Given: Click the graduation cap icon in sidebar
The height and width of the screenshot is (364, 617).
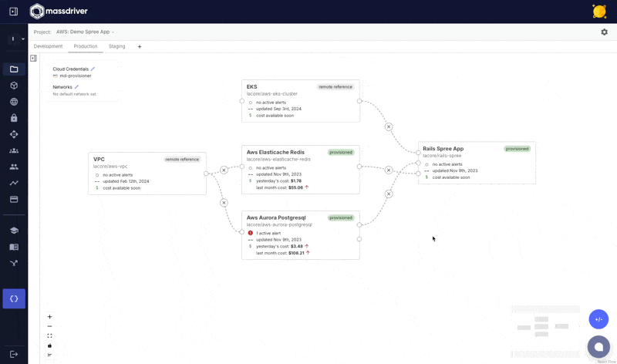Looking at the screenshot, I should pyautogui.click(x=14, y=231).
